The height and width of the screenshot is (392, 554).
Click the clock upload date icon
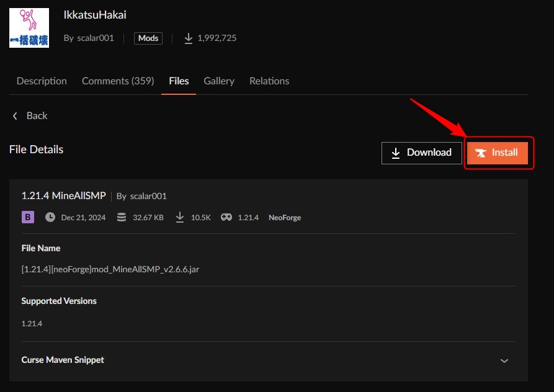[x=50, y=217]
